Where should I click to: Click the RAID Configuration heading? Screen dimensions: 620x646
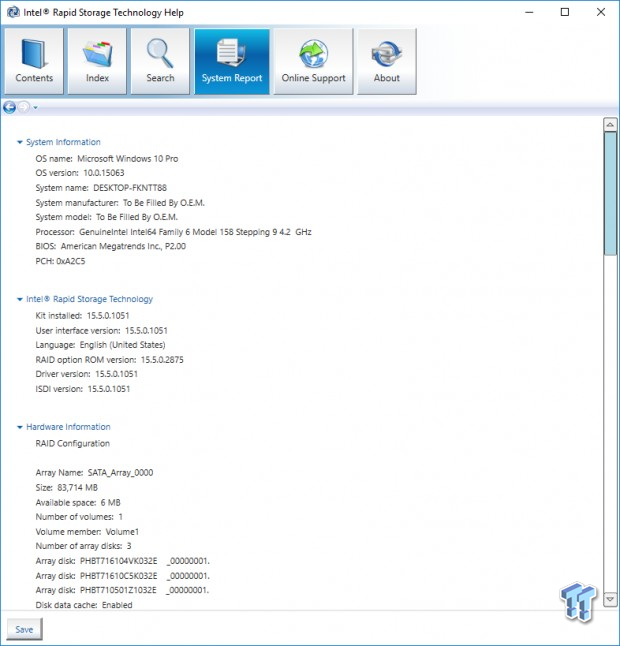(73, 444)
